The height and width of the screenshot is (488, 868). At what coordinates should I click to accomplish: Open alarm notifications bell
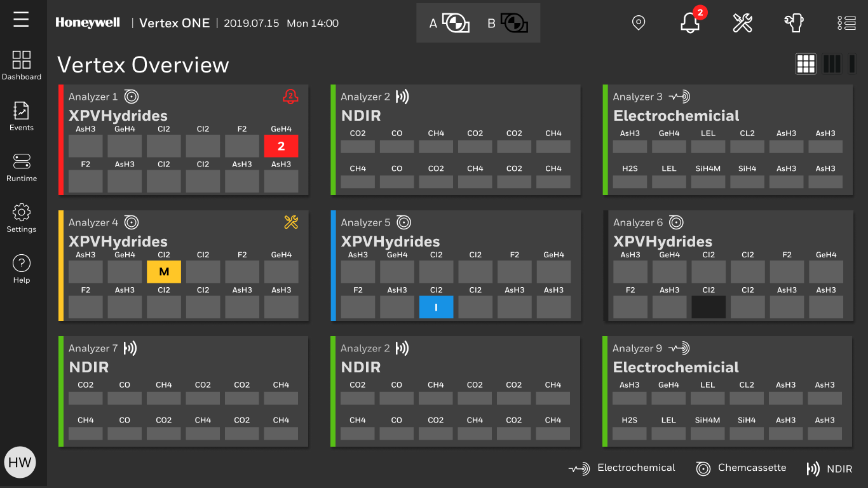coord(690,23)
